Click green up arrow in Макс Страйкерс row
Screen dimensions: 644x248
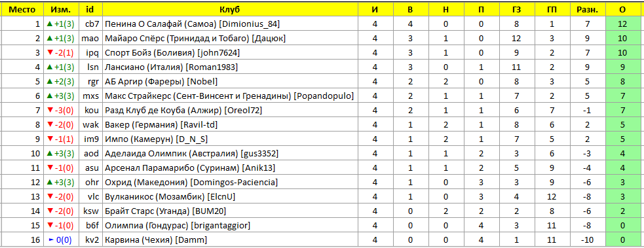point(50,96)
